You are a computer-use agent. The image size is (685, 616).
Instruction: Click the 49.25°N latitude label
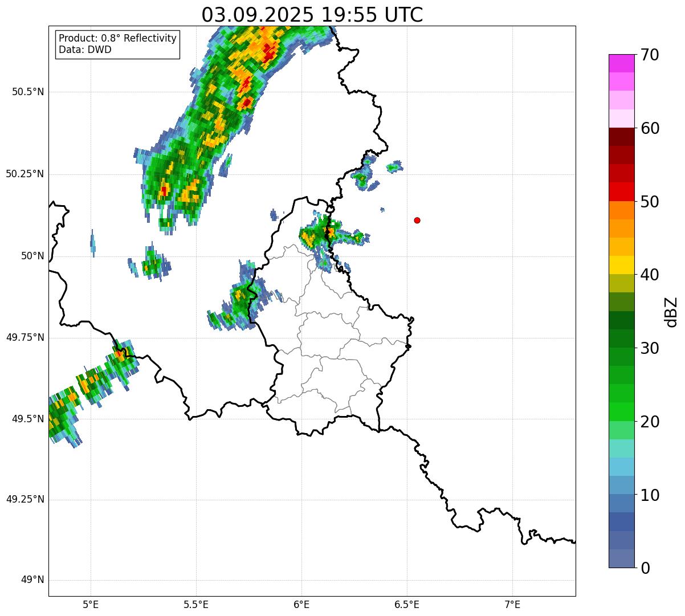coord(25,500)
